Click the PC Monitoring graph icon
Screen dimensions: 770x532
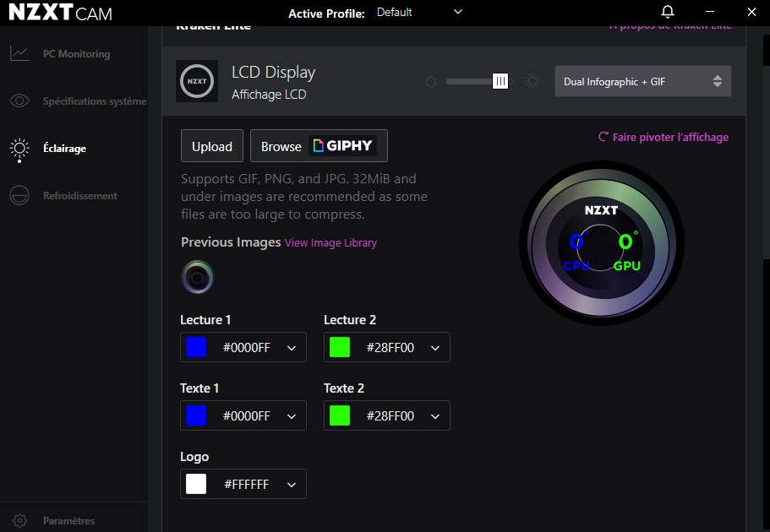click(x=19, y=54)
